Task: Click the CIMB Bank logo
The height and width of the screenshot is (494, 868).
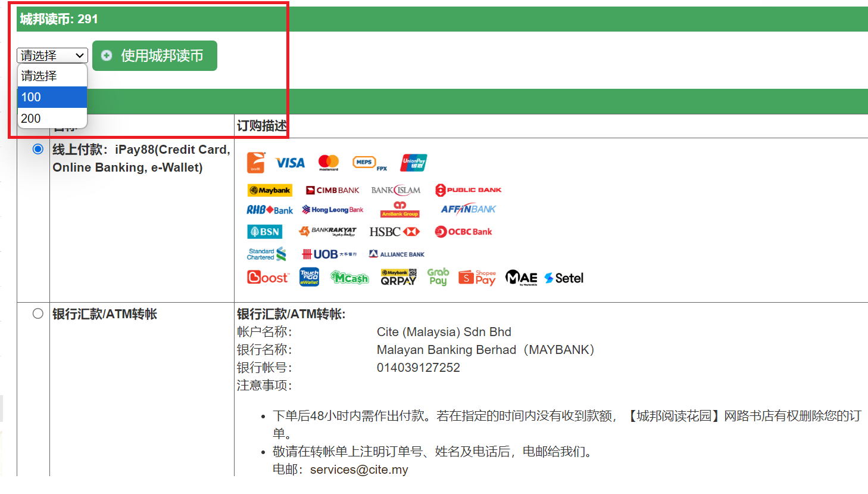Action: tap(333, 190)
